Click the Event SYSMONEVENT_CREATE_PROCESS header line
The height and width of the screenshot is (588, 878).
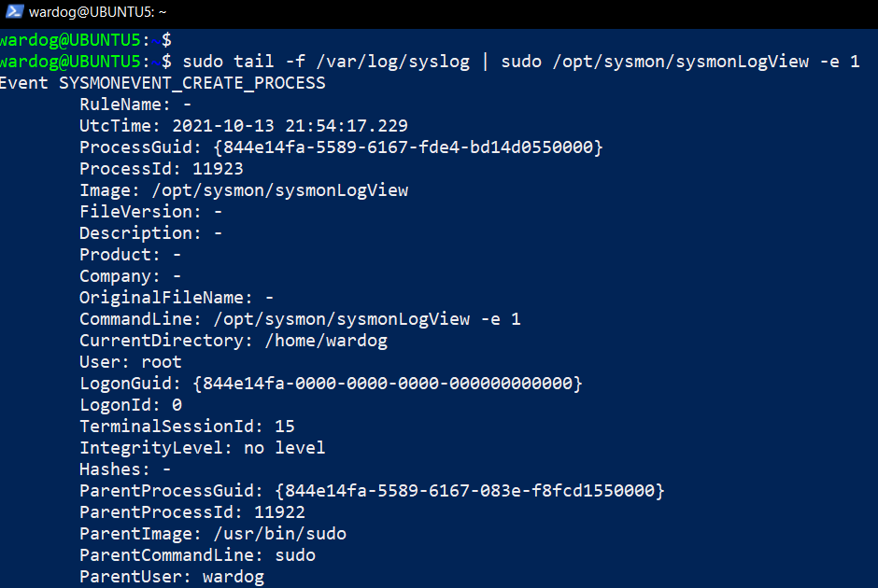[163, 83]
